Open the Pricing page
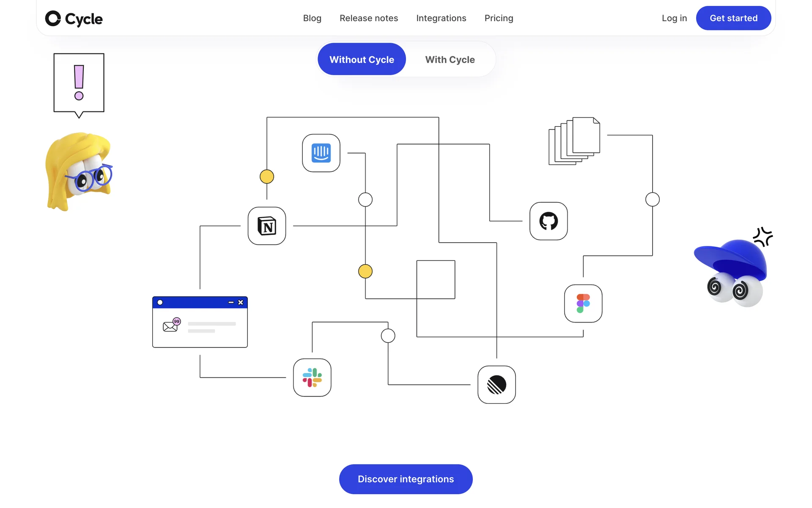This screenshot has height=508, width=812. pyautogui.click(x=499, y=18)
